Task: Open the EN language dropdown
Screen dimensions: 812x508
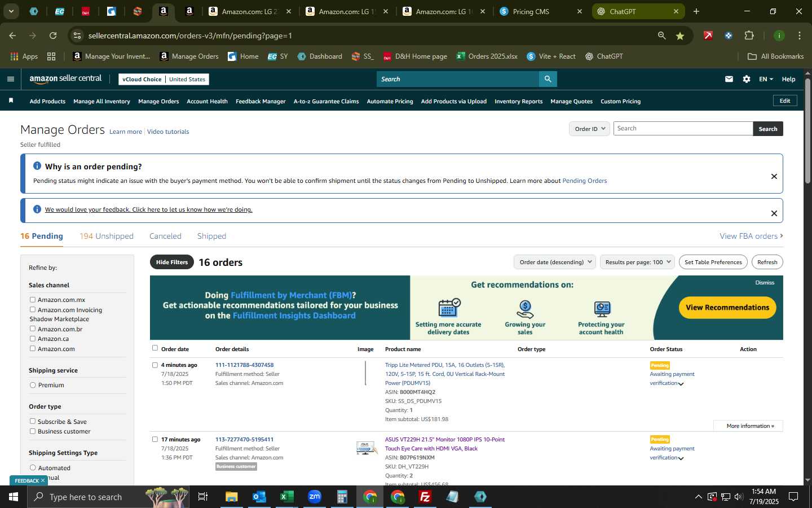Action: point(766,79)
